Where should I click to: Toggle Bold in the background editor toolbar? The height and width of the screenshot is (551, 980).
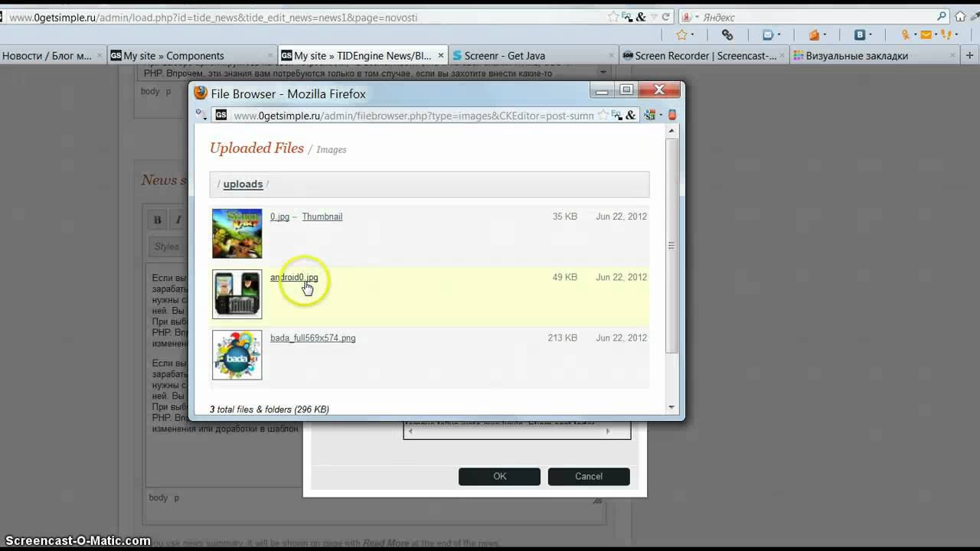point(158,220)
